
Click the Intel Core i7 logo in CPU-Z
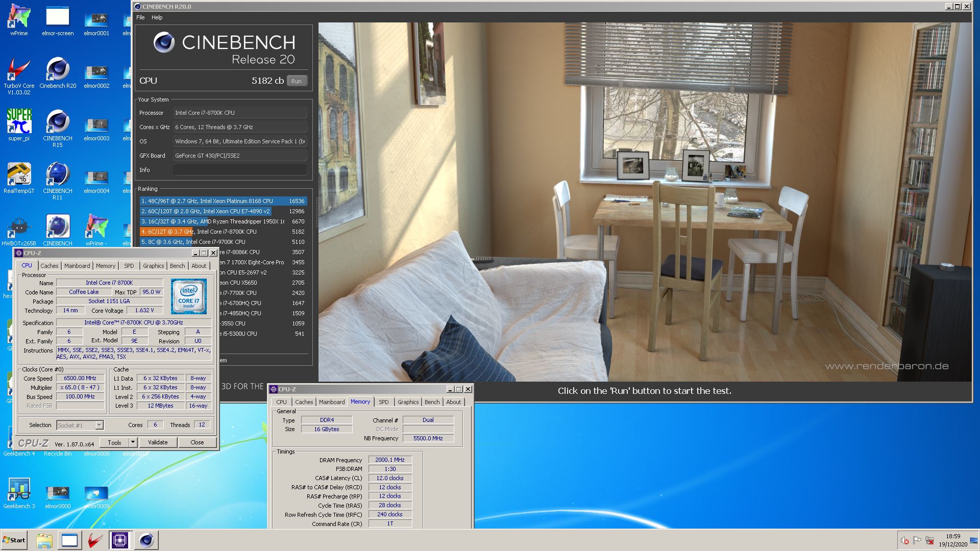pyautogui.click(x=189, y=296)
